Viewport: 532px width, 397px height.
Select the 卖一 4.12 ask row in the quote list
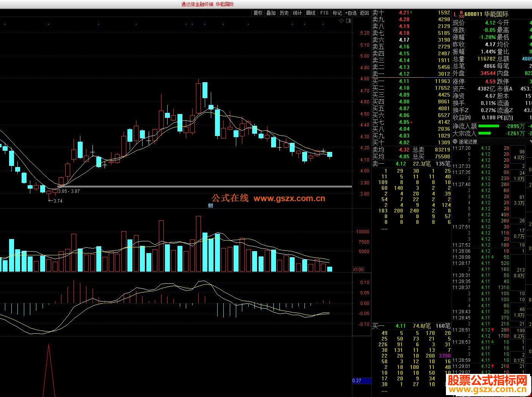[x=411, y=74]
